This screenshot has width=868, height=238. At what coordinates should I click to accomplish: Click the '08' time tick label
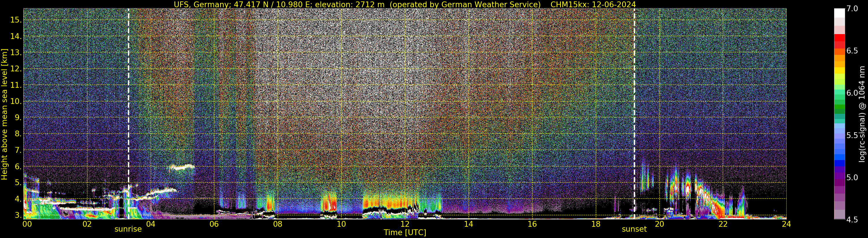278,224
